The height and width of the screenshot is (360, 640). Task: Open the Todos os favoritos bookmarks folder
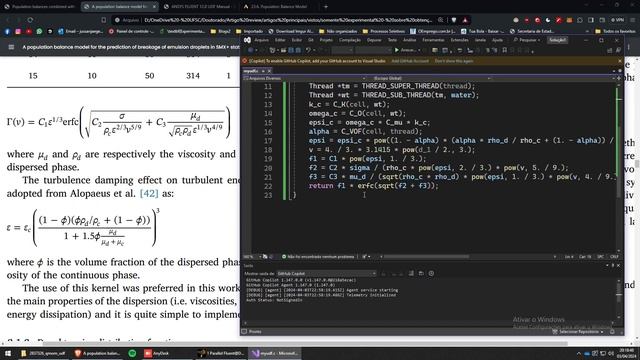pos(615,31)
